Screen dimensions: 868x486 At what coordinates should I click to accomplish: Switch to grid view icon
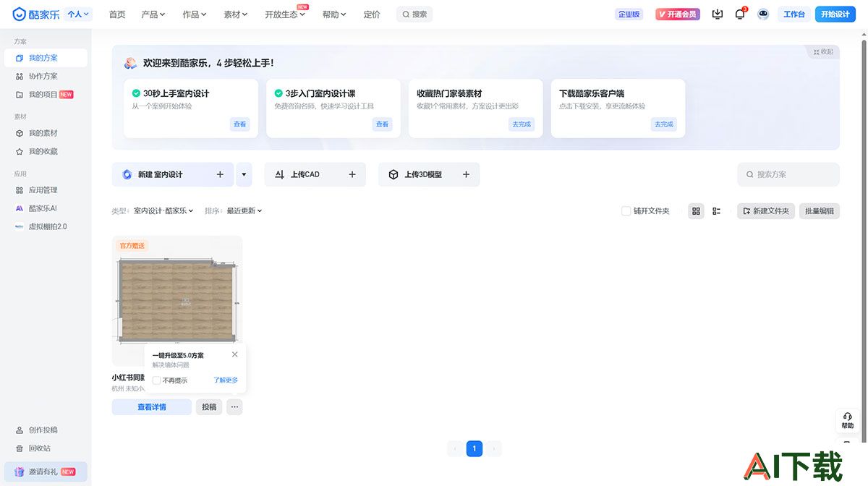click(x=696, y=211)
